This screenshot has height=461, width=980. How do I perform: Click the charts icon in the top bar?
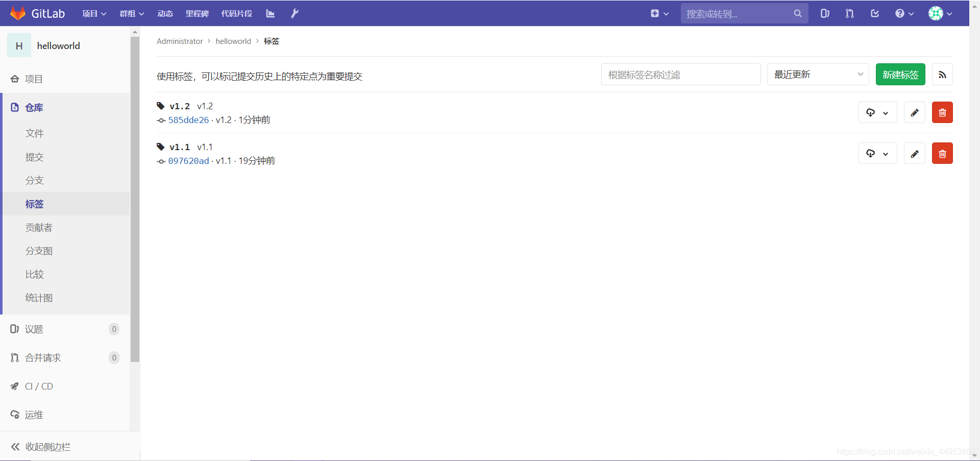click(x=269, y=13)
